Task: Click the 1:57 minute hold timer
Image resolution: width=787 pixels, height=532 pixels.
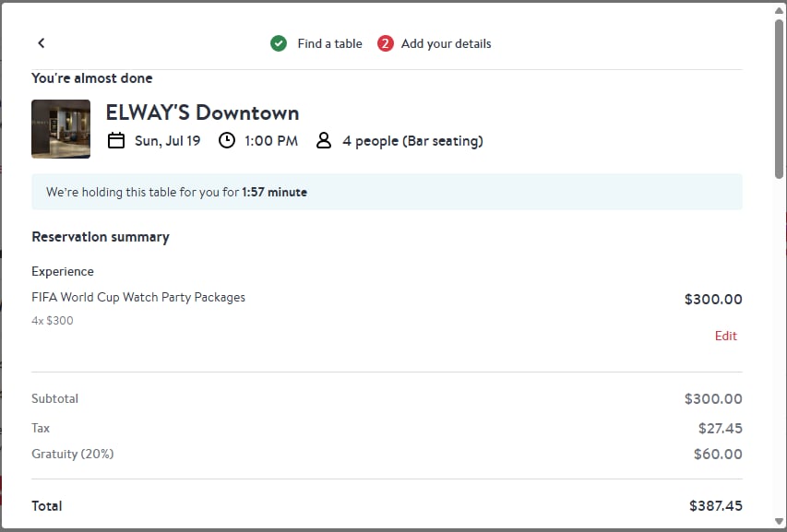Action: [x=274, y=192]
